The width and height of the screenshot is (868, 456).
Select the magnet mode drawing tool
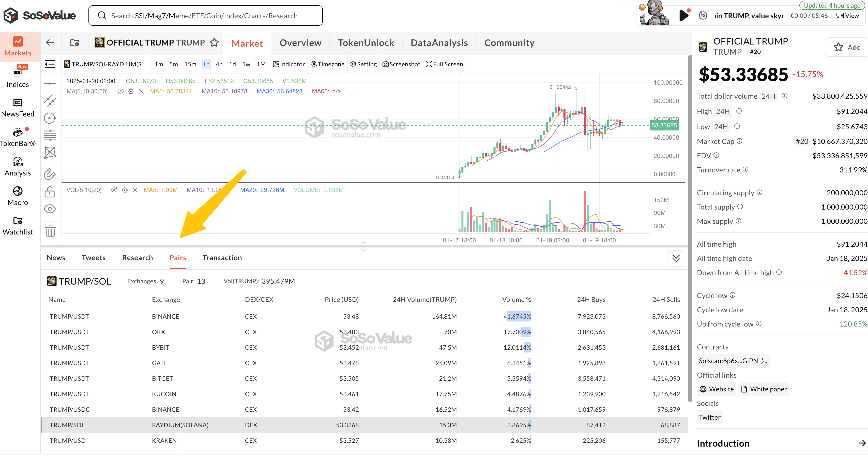pyautogui.click(x=50, y=174)
